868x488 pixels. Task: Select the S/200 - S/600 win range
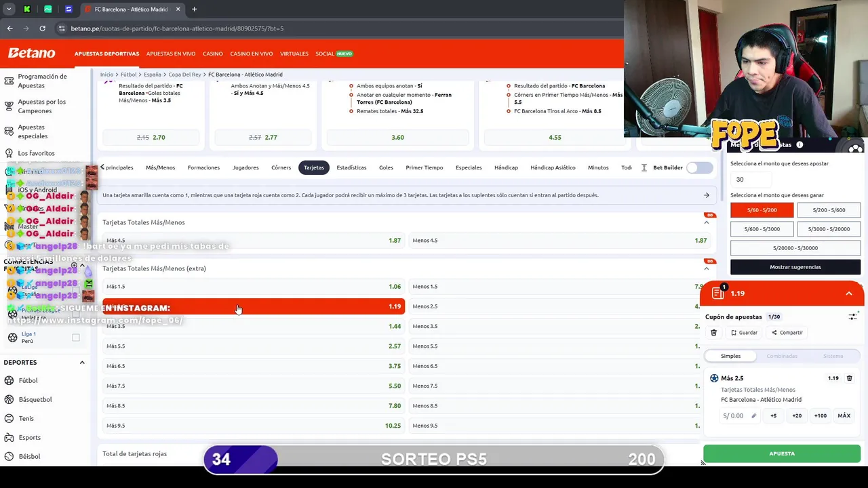click(x=829, y=210)
